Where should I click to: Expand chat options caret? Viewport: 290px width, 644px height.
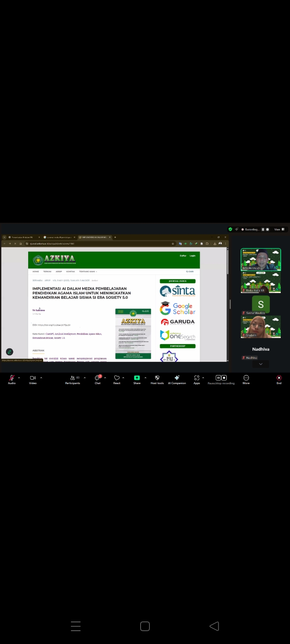[x=105, y=378]
